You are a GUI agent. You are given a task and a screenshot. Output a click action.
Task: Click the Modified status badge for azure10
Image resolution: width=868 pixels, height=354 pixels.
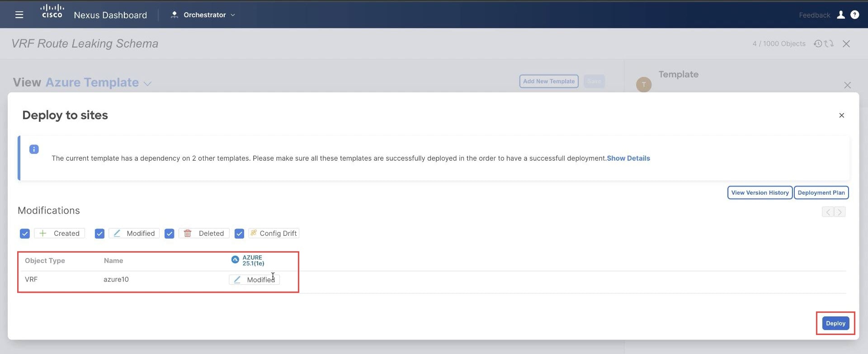254,280
